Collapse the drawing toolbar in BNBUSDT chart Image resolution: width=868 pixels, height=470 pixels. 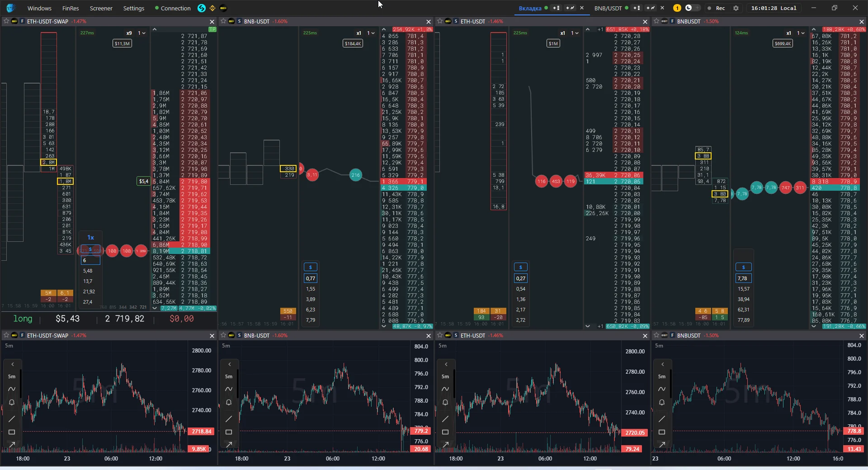pos(662,364)
